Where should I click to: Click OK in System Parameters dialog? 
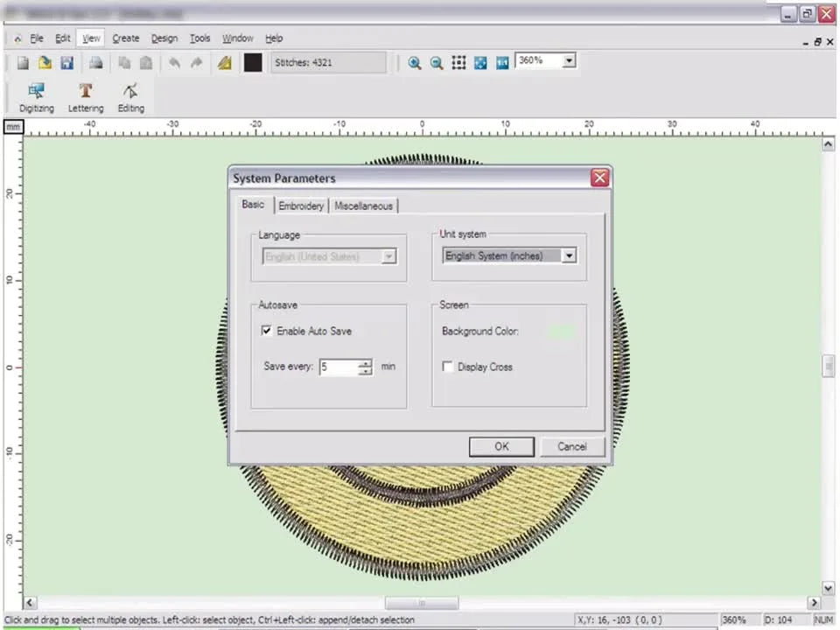(x=501, y=446)
